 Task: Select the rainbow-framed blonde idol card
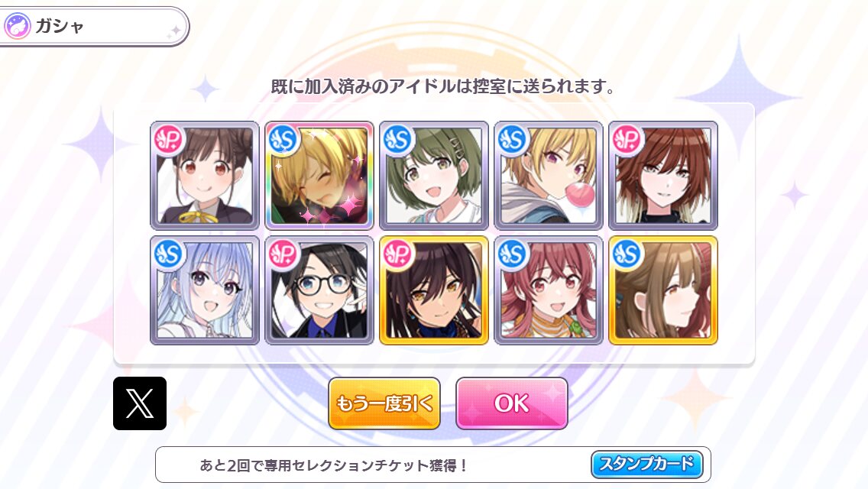319,176
